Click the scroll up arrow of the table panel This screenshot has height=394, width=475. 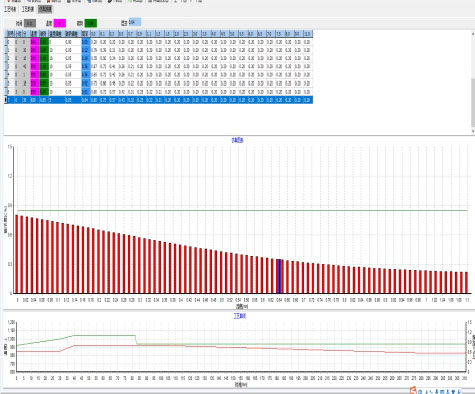(x=473, y=33)
